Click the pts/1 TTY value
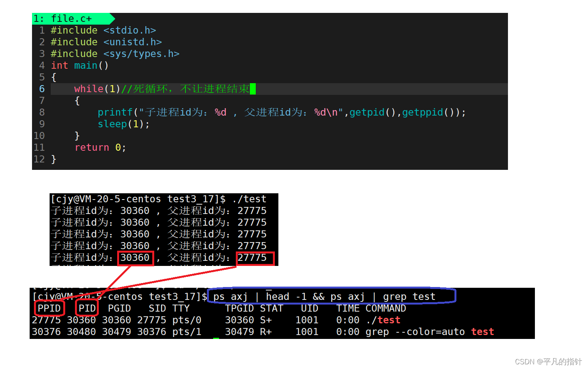 187,332
